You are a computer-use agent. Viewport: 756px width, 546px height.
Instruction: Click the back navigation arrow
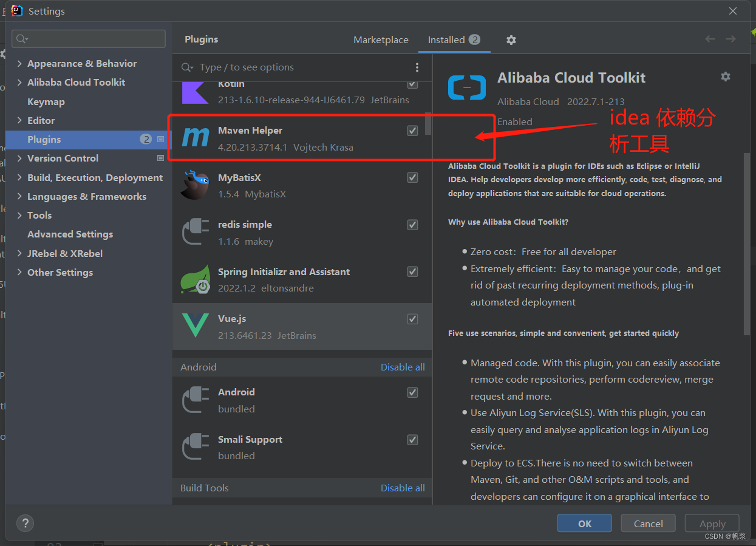click(x=710, y=39)
